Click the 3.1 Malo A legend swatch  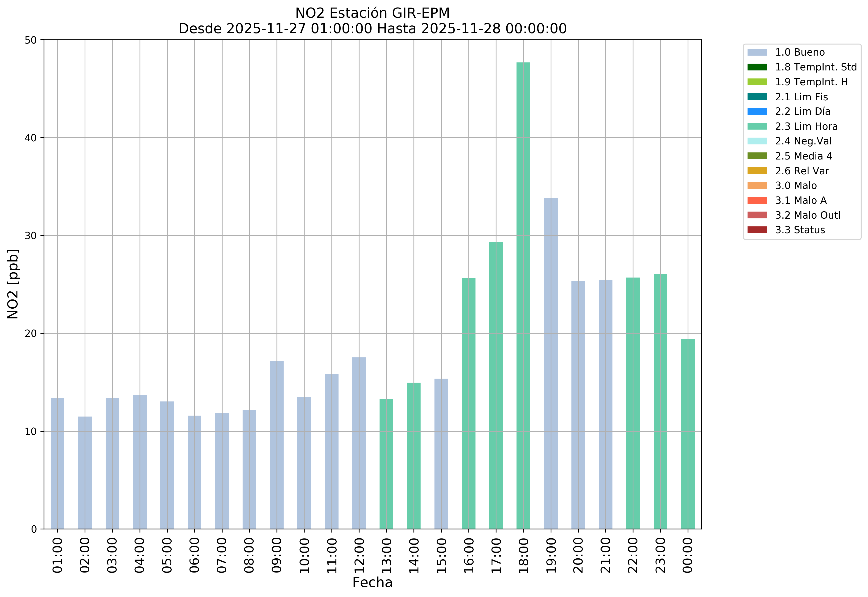point(757,200)
